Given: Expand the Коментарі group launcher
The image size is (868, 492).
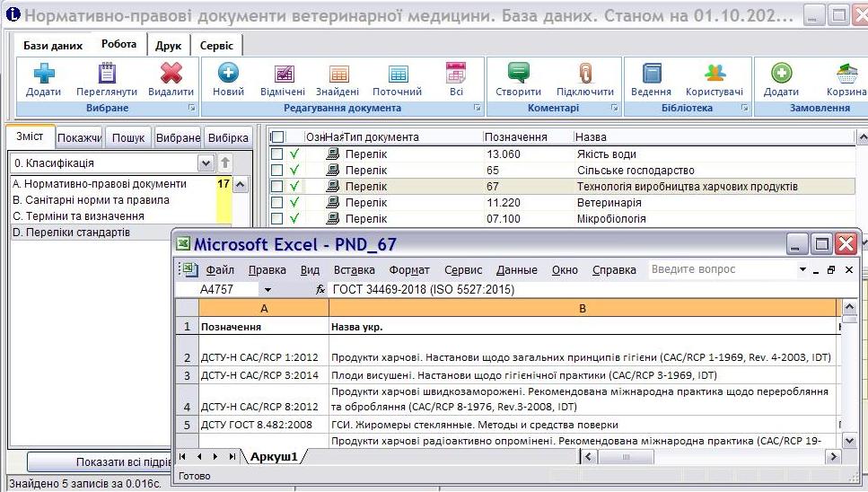Looking at the screenshot, I should point(615,108).
